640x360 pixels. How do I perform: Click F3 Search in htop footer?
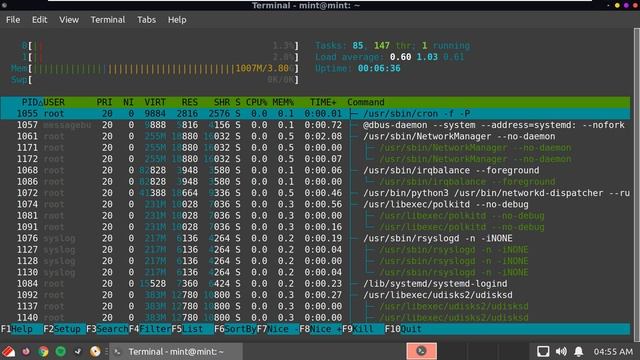tap(107, 329)
